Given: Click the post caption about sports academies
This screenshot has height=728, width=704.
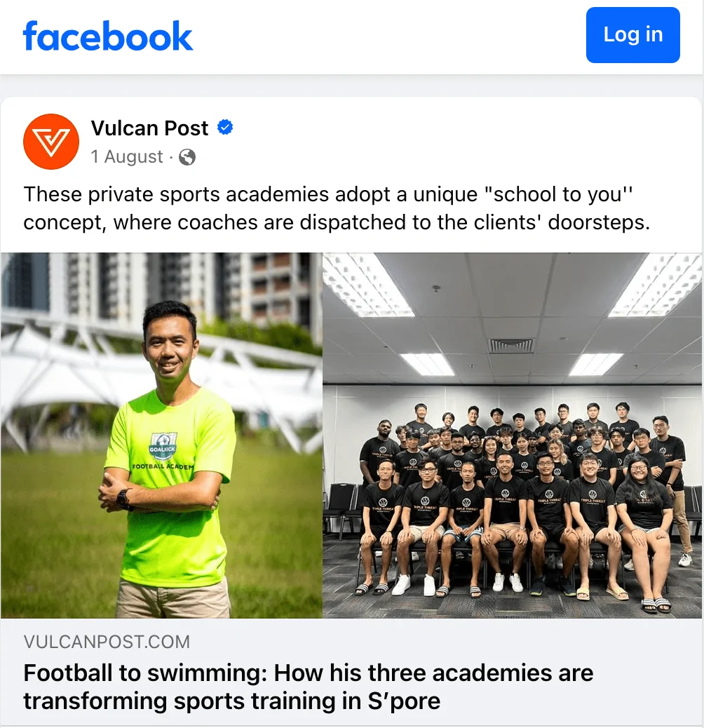Looking at the screenshot, I should 337,208.
